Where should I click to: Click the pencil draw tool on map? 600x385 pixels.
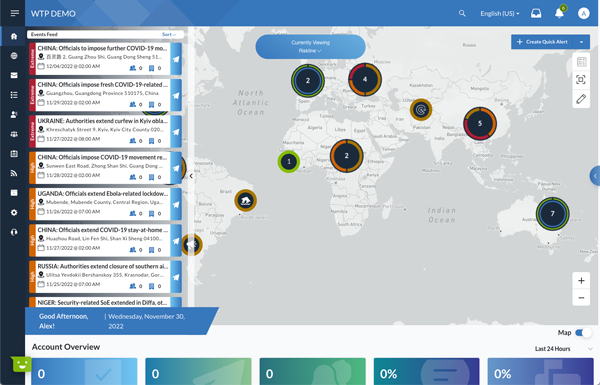(x=581, y=99)
